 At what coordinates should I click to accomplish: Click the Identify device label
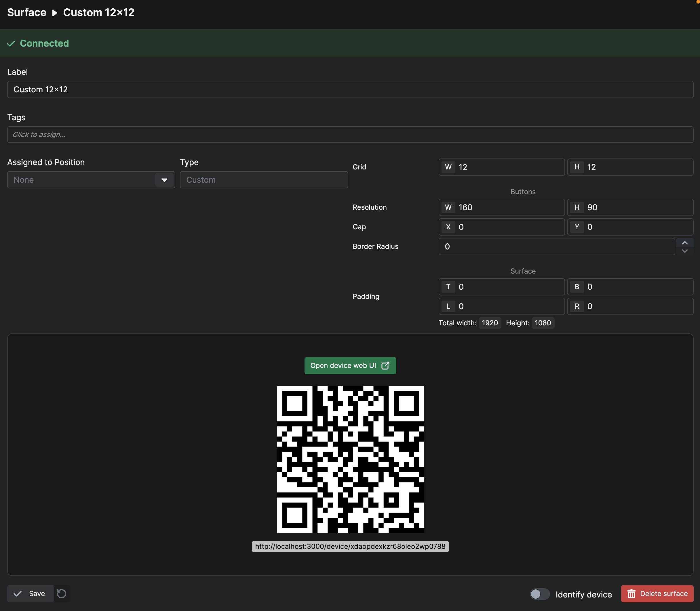tap(584, 595)
